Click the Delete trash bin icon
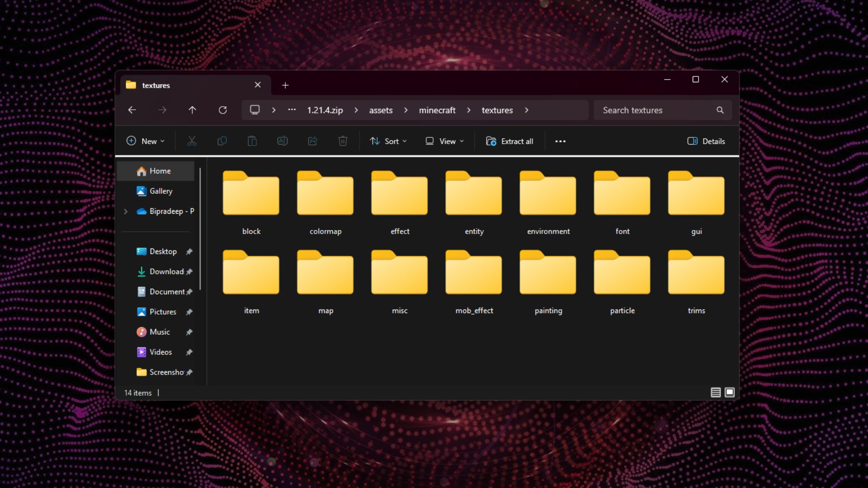 (x=343, y=141)
